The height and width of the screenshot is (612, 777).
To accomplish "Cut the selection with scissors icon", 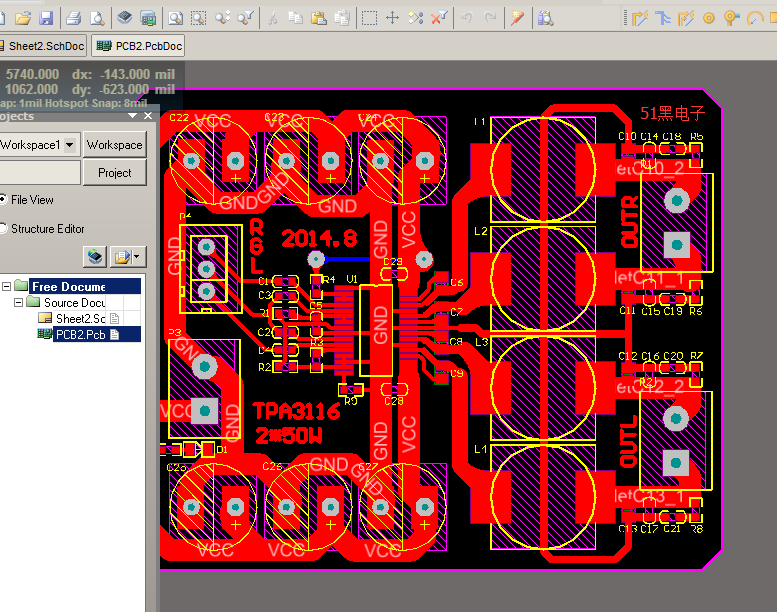I will pyautogui.click(x=272, y=19).
